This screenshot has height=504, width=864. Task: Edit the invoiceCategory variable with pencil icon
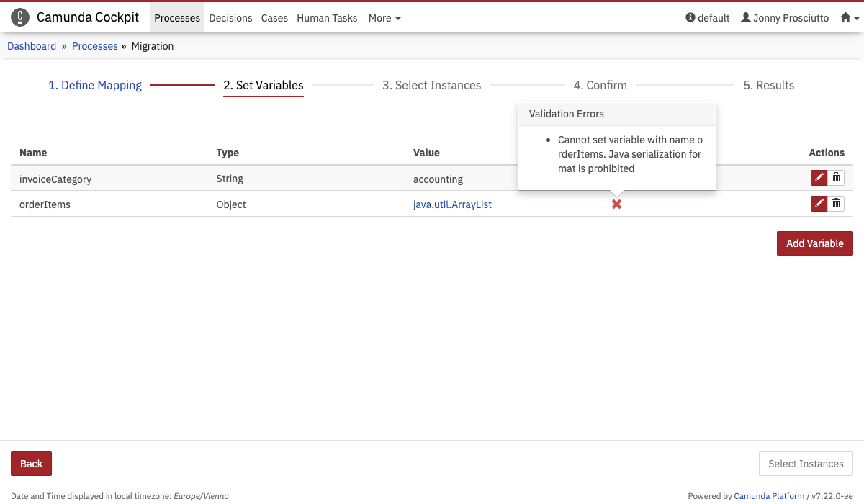point(819,178)
